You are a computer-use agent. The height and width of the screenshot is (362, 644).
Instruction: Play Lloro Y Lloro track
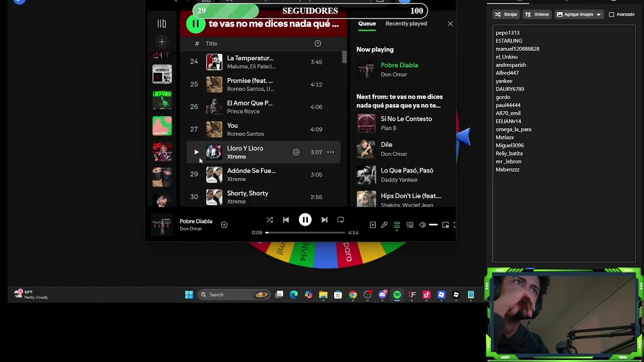click(196, 152)
